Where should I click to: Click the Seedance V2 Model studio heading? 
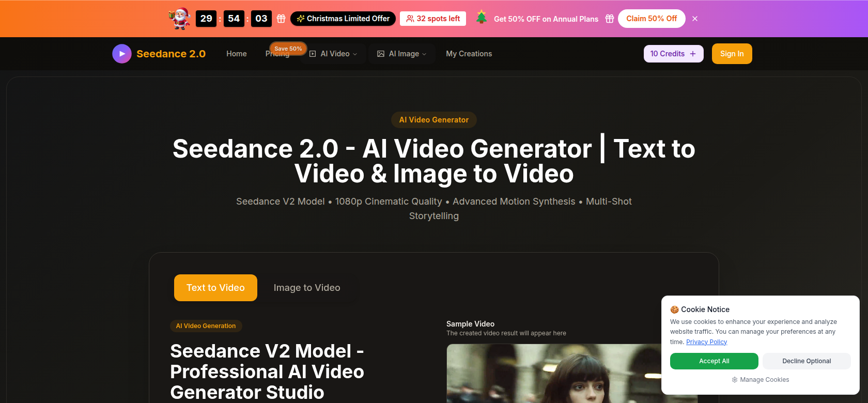coord(267,371)
